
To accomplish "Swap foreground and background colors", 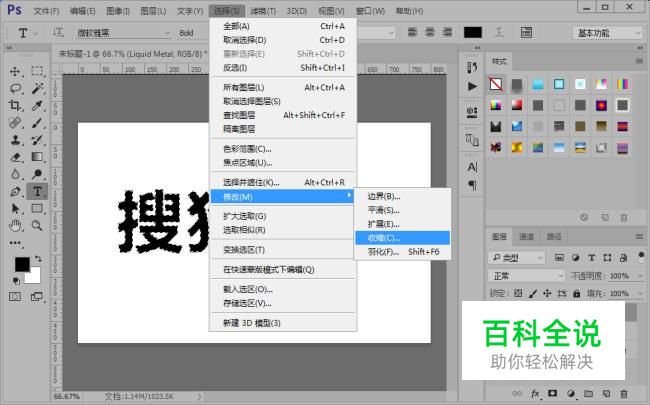I will (38, 259).
